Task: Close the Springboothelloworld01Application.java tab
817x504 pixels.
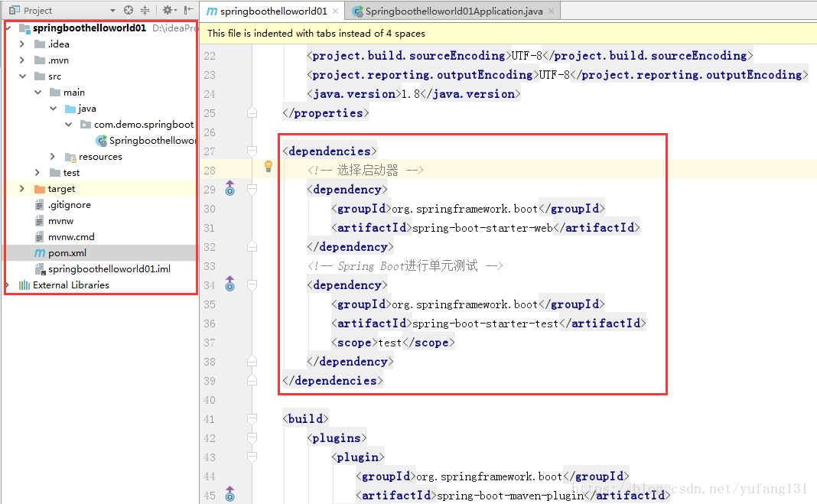Action: [552, 11]
